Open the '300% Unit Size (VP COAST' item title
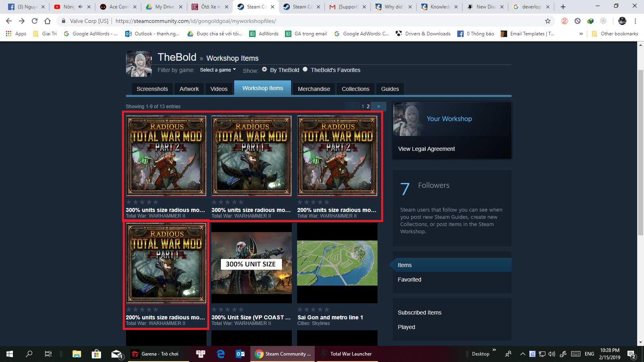The height and width of the screenshot is (362, 644). point(251,317)
